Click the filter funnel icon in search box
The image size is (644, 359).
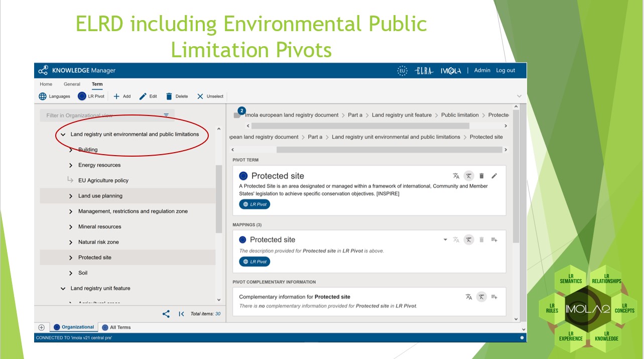coord(166,115)
